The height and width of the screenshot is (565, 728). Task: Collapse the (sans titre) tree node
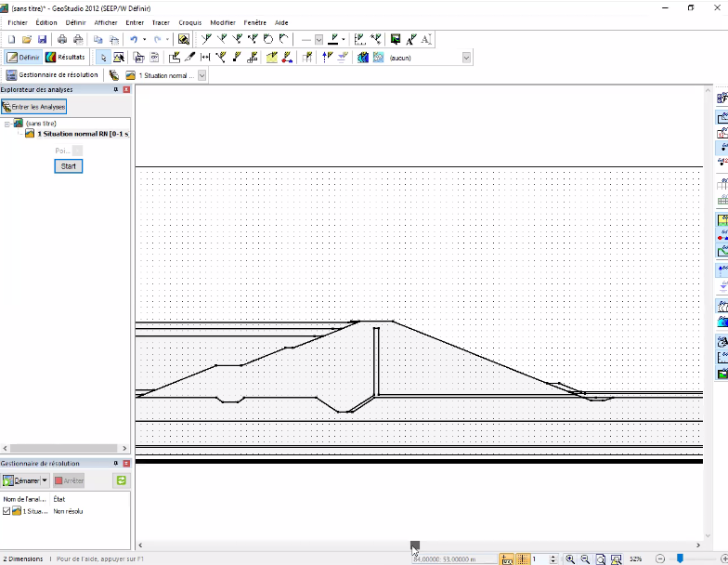[7, 125]
